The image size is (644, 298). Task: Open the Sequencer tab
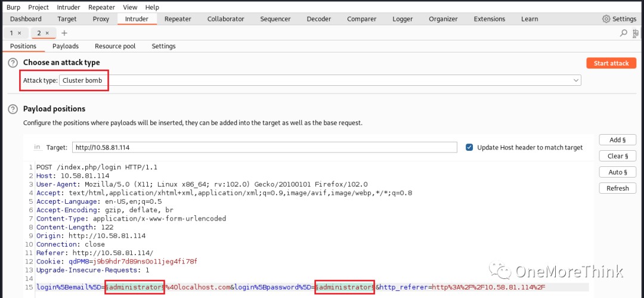coord(275,19)
